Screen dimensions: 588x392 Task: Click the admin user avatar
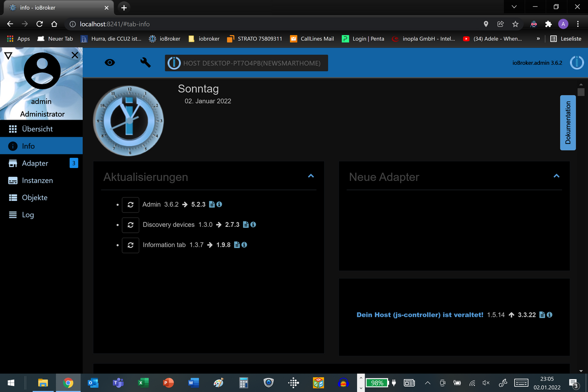[x=42, y=71]
